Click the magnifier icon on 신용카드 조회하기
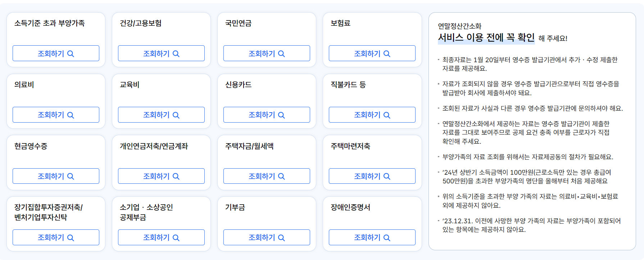The width and height of the screenshot is (644, 260). click(283, 114)
